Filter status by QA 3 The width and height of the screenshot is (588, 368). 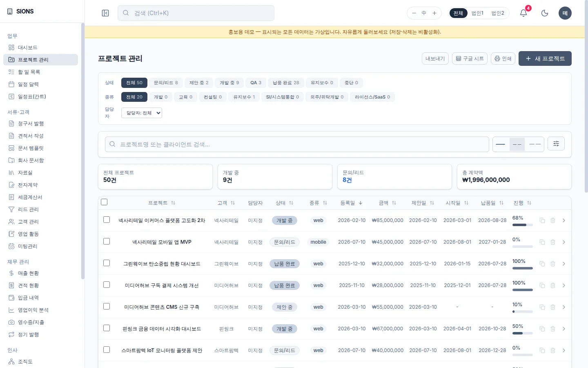tap(256, 83)
